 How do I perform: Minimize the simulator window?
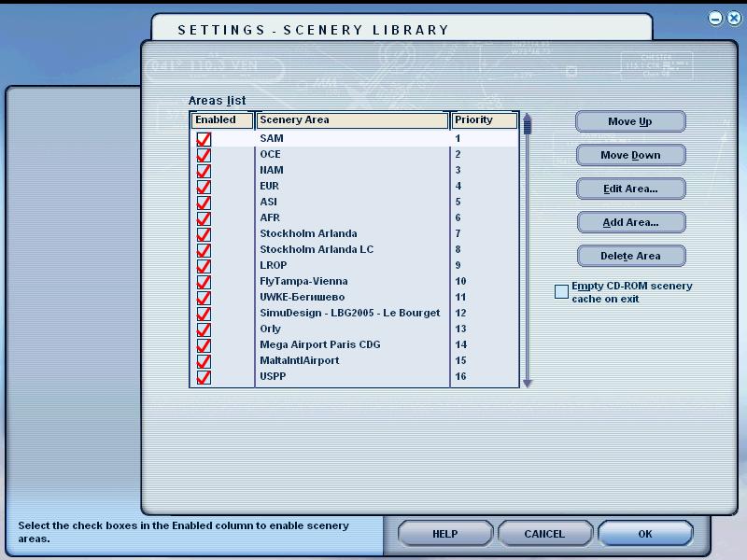pyautogui.click(x=715, y=19)
